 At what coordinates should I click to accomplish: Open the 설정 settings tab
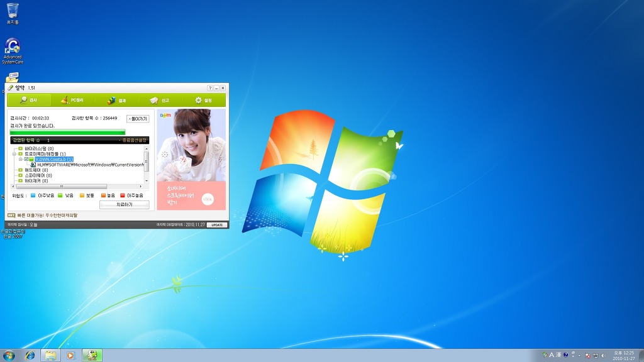click(204, 100)
